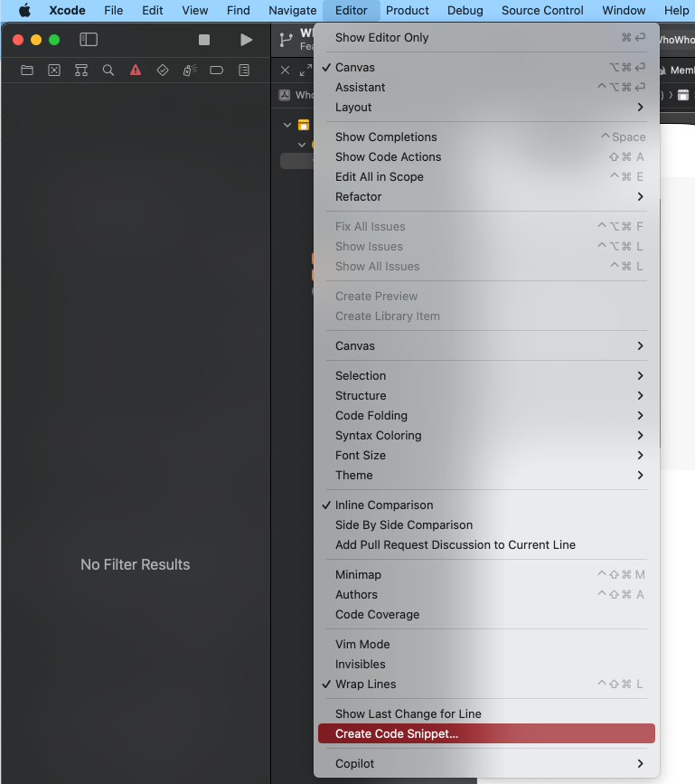Viewport: 695px width, 784px height.
Task: Open the Theme submenu
Action: point(486,476)
